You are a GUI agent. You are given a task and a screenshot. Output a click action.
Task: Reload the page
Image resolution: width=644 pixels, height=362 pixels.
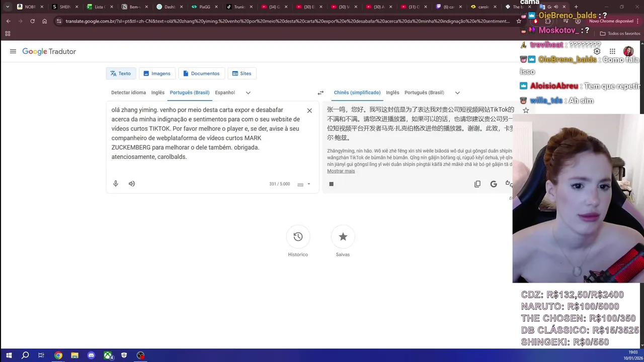[x=32, y=21]
